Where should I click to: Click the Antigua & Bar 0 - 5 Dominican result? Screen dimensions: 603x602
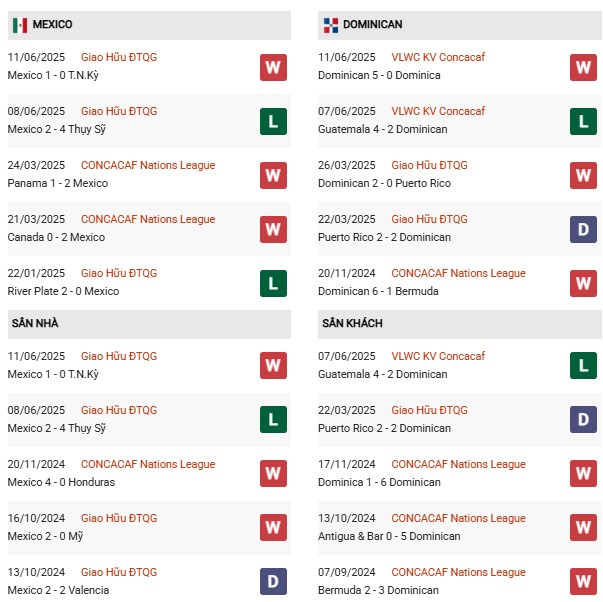tap(389, 536)
